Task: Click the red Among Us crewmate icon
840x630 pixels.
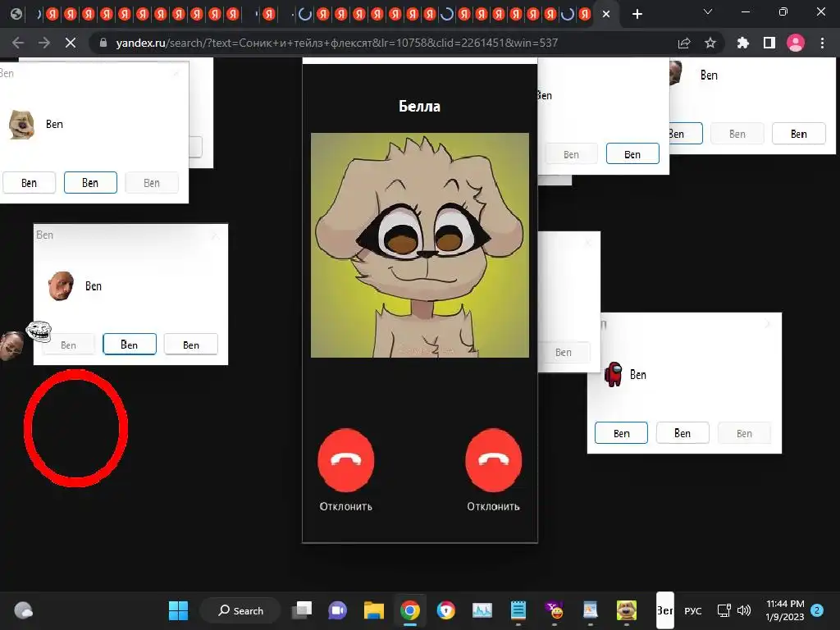Action: [613, 374]
